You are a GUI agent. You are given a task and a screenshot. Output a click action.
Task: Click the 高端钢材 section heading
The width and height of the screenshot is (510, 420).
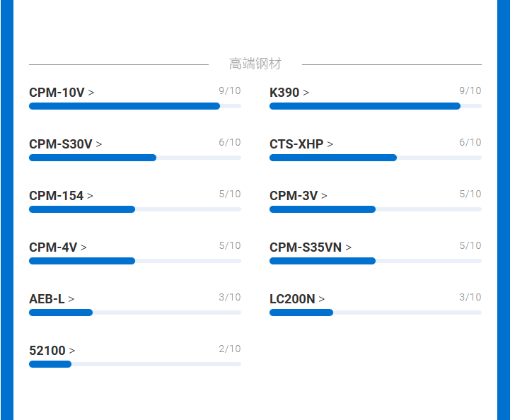[255, 64]
